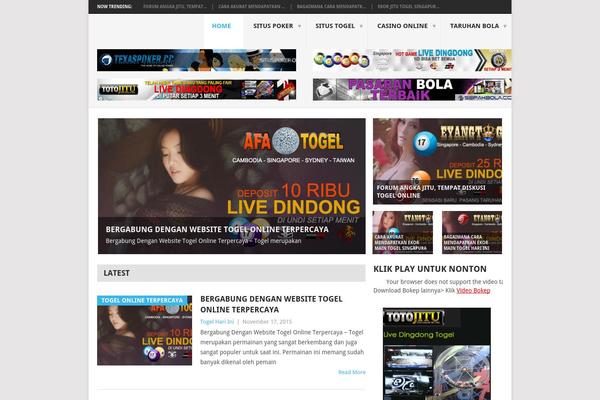Expand the CASINO ONLINE dropdown arrow

point(434,26)
